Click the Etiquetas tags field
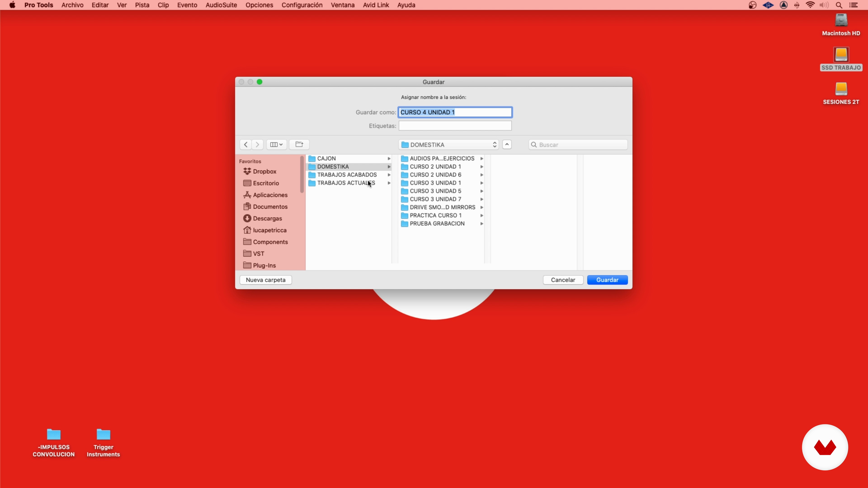 click(455, 126)
